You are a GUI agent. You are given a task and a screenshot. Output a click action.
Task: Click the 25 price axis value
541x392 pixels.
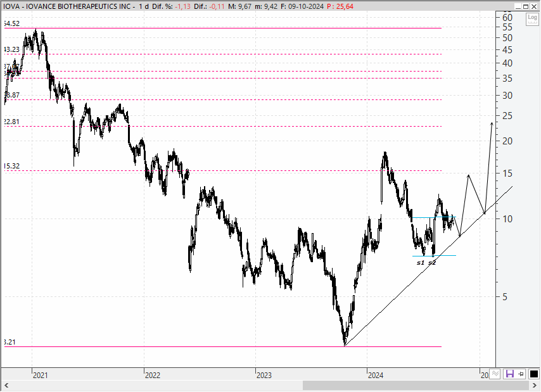(x=507, y=116)
